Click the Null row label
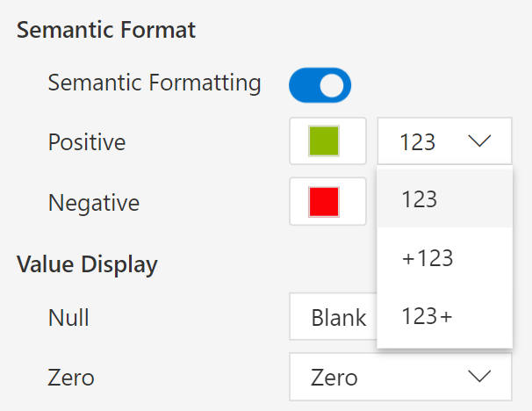532x411 pixels. coord(68,318)
